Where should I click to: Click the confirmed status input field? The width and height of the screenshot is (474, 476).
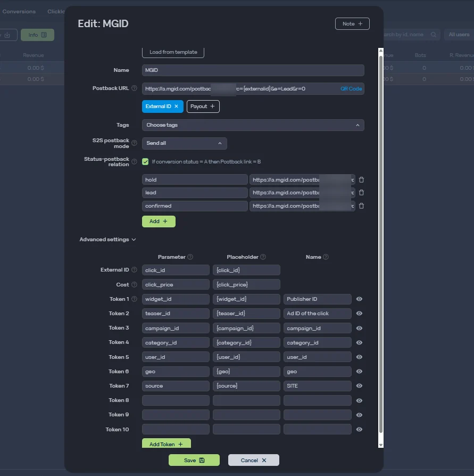click(x=195, y=206)
